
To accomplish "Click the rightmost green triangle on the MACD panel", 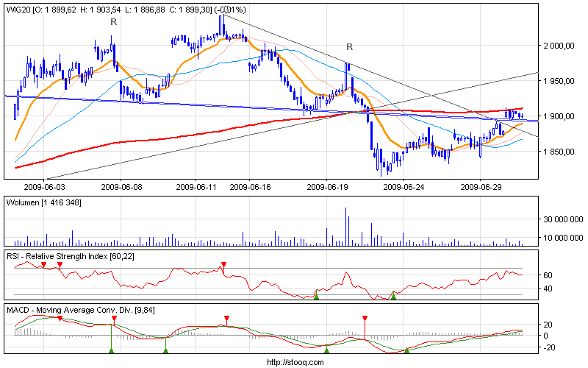I will [x=406, y=350].
